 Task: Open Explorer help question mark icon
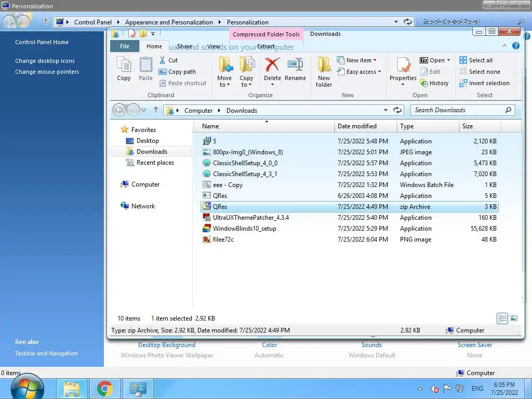tap(516, 46)
